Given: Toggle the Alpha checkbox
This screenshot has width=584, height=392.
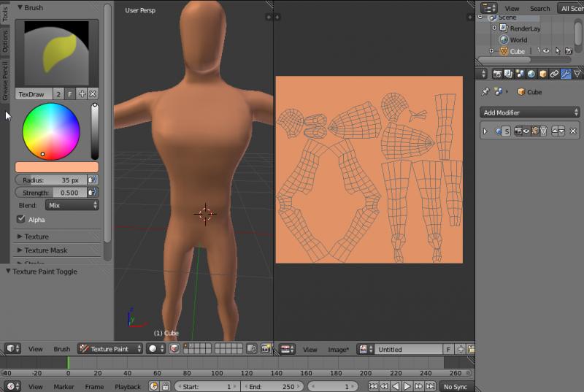Looking at the screenshot, I should tap(20, 219).
